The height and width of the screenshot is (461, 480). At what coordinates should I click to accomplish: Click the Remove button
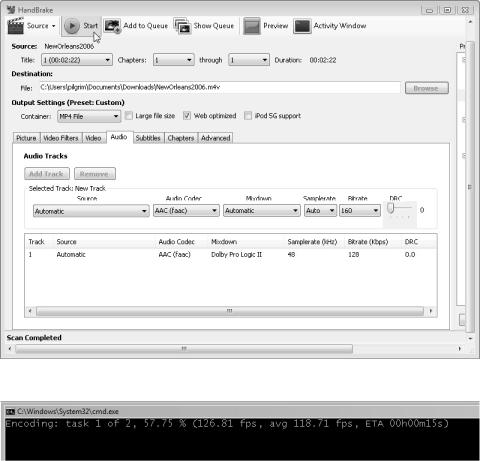95,174
